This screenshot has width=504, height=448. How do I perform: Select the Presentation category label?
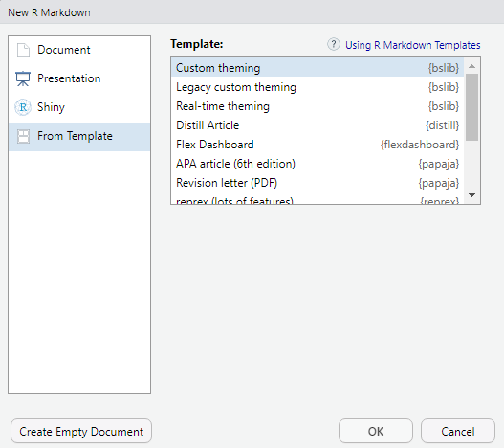click(69, 78)
